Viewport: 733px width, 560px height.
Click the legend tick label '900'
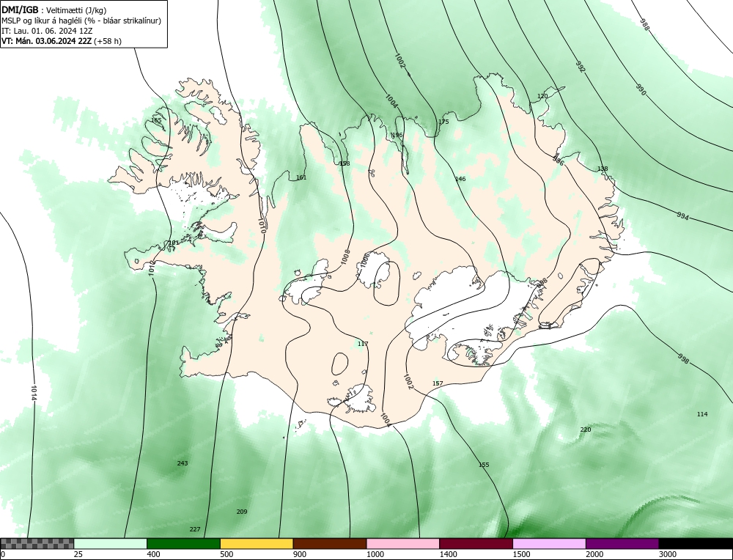[300, 554]
